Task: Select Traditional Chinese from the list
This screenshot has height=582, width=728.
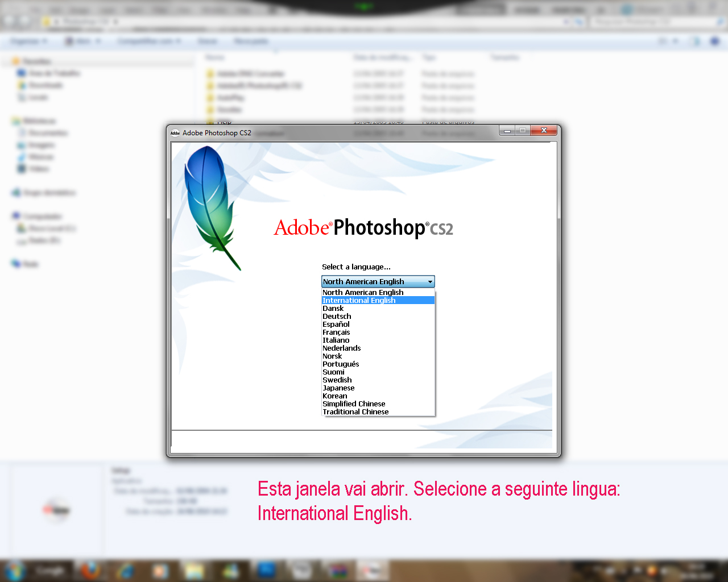Action: 378,411
